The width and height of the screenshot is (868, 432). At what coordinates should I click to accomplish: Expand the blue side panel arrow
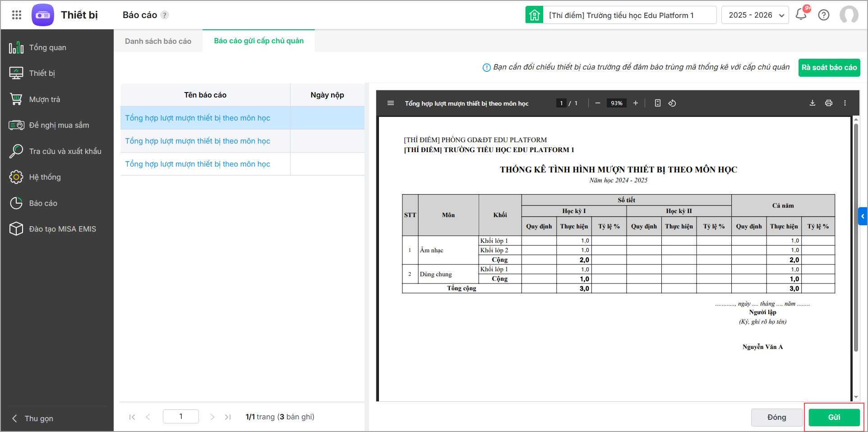(862, 216)
